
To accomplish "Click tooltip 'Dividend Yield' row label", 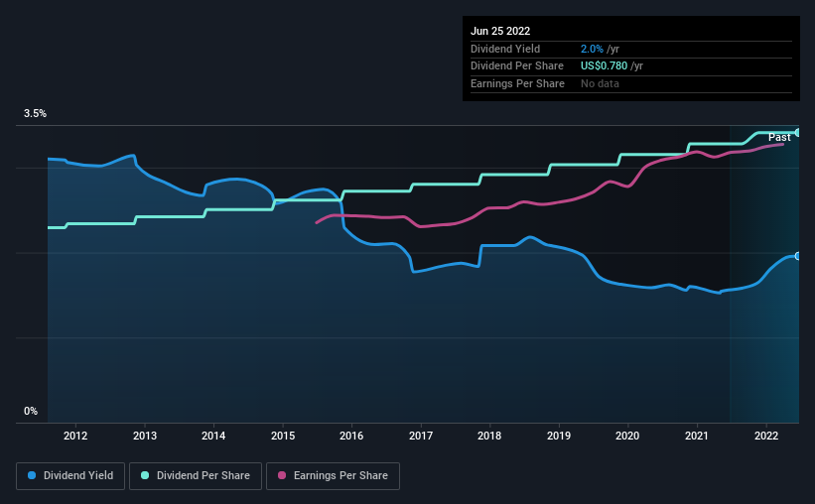I will 505,49.
